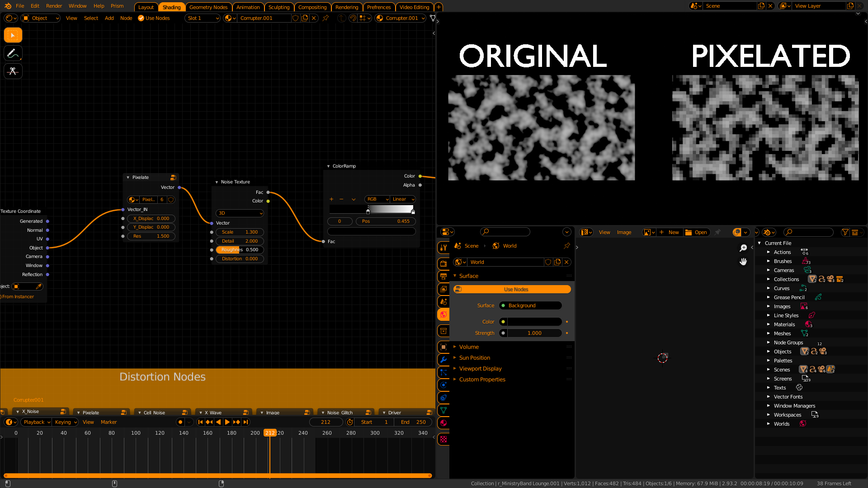Switch to Geometry Nodes workspace tab
The width and height of the screenshot is (868, 488).
208,7
